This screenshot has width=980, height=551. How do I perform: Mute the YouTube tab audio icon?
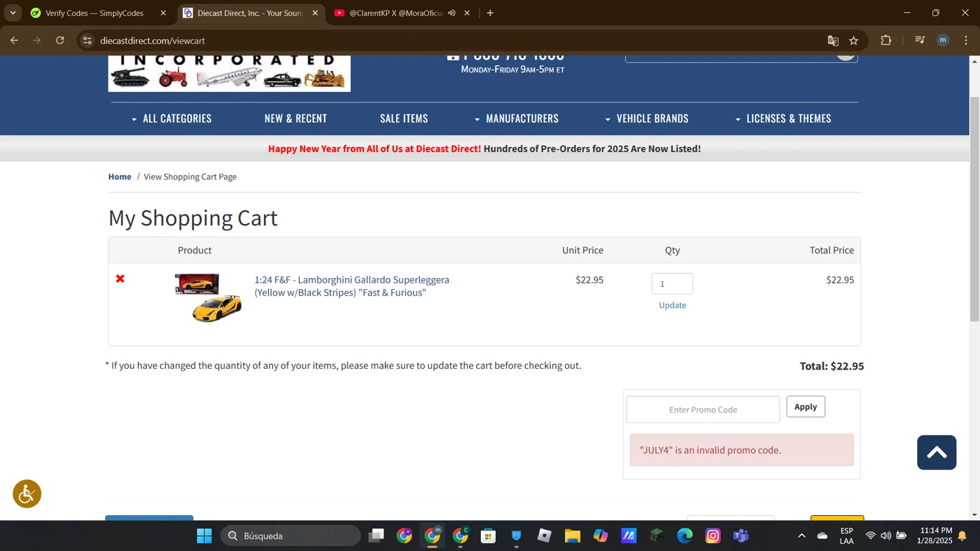click(451, 13)
